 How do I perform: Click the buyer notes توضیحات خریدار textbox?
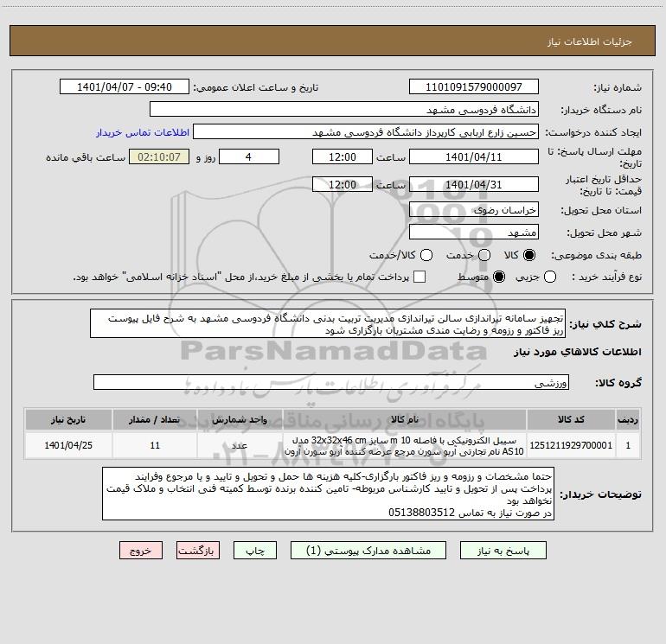click(x=328, y=494)
